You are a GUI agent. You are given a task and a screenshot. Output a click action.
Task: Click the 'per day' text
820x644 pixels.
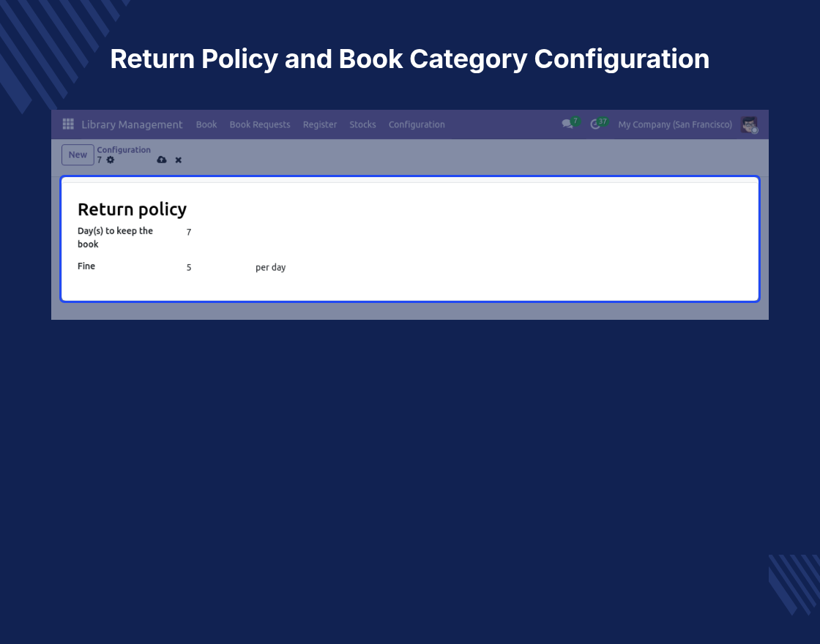(270, 268)
